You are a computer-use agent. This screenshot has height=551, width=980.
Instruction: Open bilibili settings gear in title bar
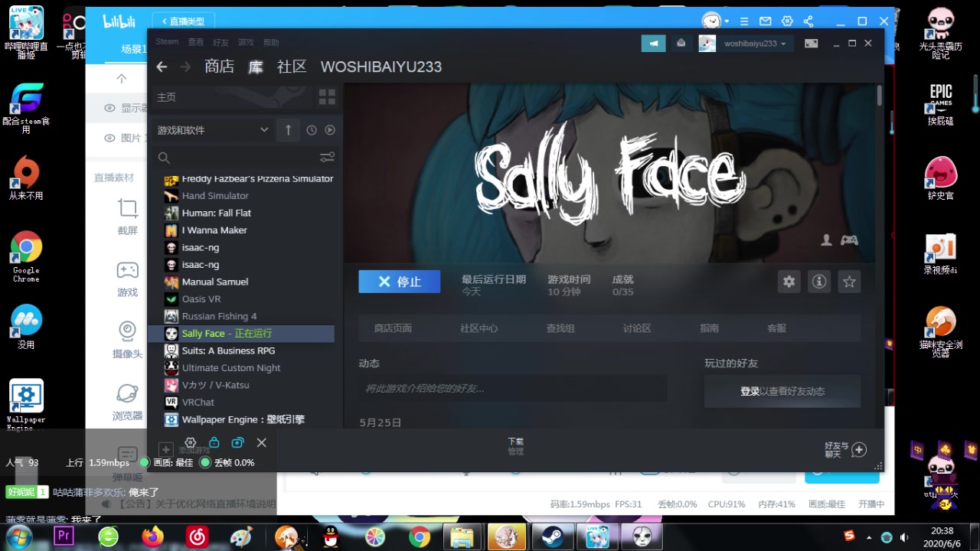(787, 21)
